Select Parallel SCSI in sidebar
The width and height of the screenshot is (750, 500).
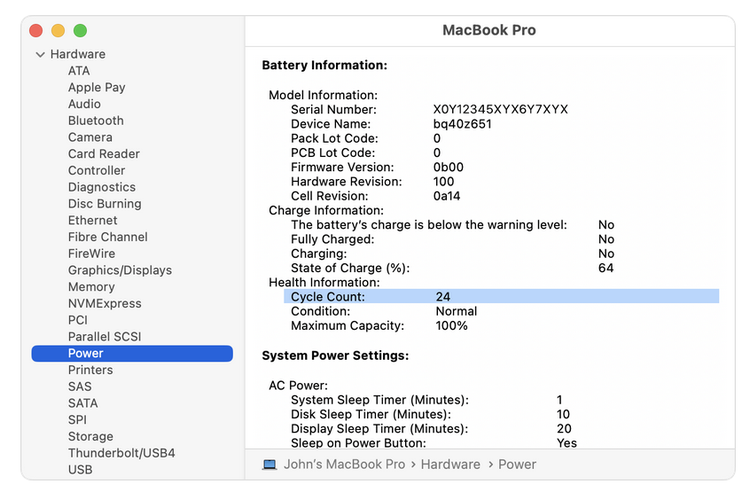[x=104, y=337]
